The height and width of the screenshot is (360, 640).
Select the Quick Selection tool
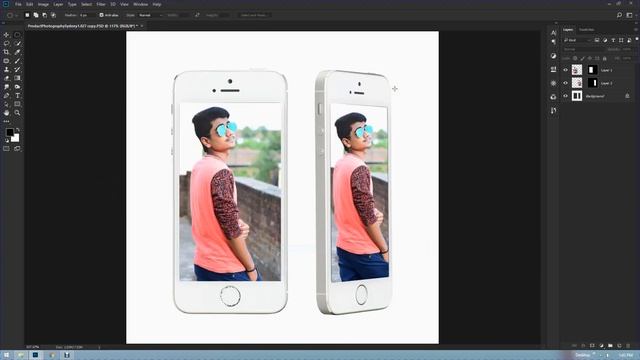(x=17, y=43)
